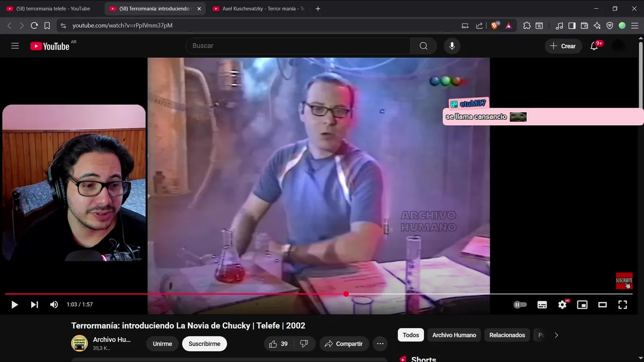
Task: Skip to the next video
Action: tap(34, 305)
